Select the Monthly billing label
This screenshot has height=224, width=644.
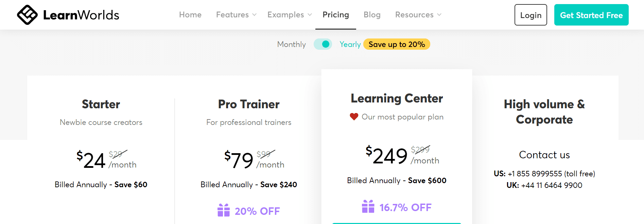[291, 44]
